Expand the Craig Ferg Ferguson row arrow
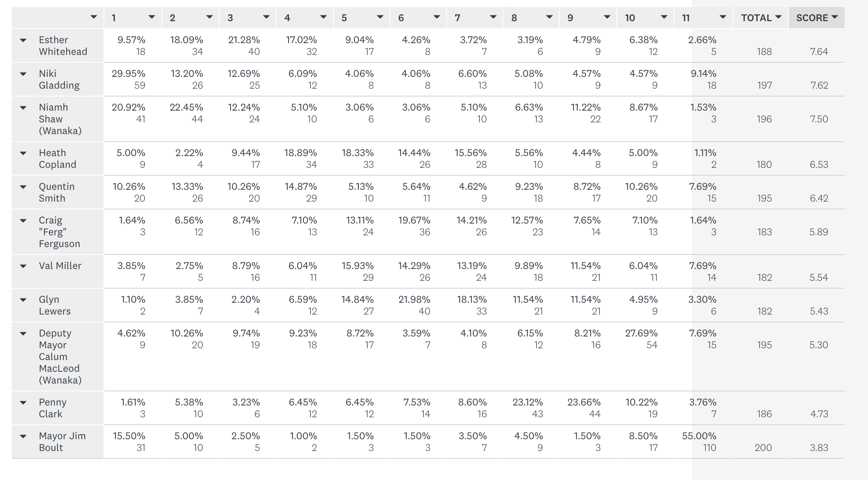The width and height of the screenshot is (868, 480). coord(23,220)
